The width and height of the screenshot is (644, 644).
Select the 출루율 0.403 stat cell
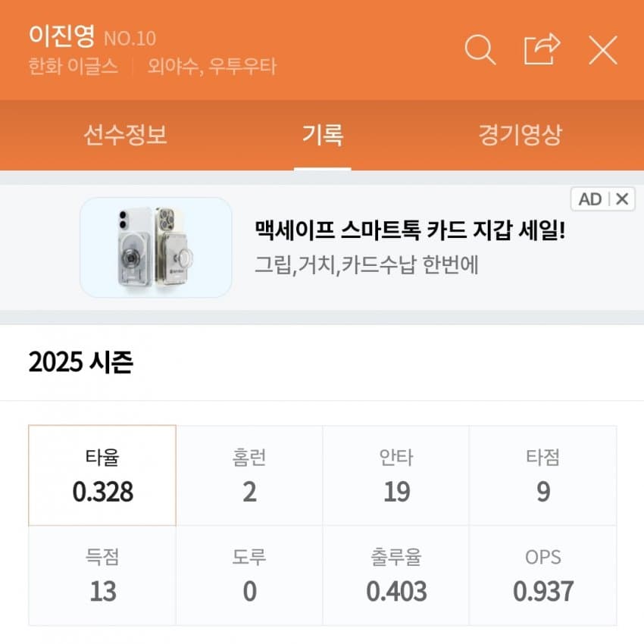396,576
